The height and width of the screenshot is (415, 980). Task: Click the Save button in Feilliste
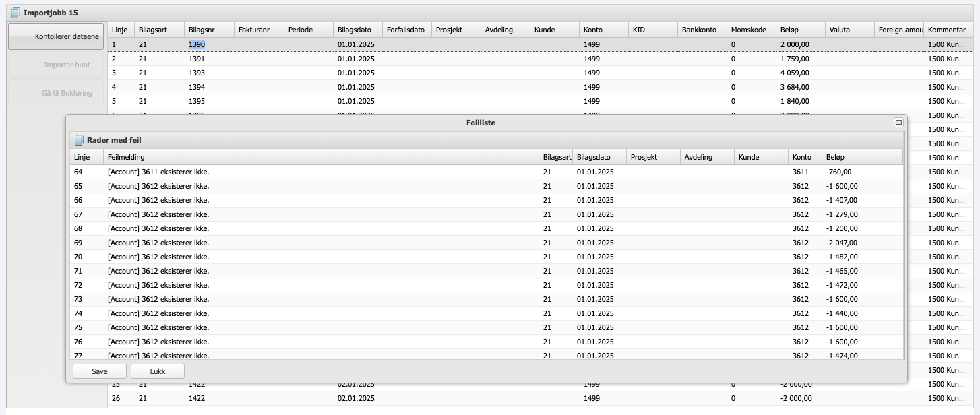(99, 371)
